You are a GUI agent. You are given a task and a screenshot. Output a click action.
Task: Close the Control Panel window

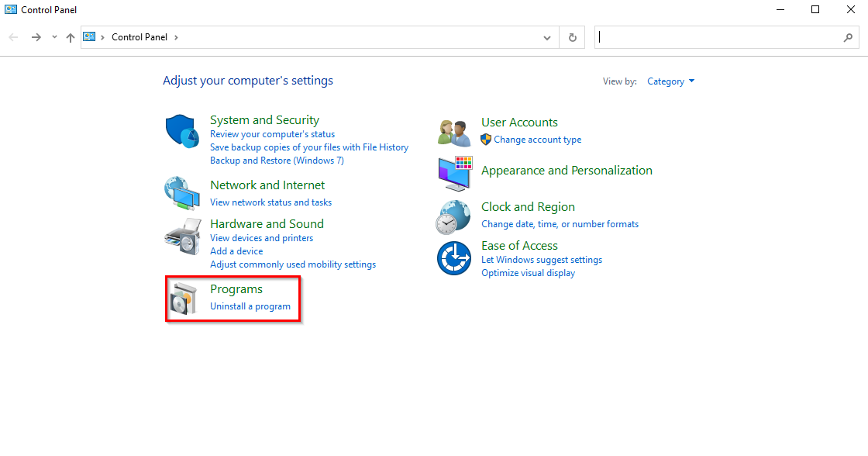[851, 9]
